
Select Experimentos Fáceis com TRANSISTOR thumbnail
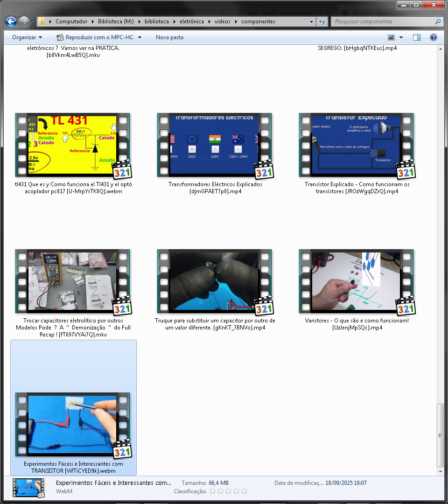[x=72, y=425]
